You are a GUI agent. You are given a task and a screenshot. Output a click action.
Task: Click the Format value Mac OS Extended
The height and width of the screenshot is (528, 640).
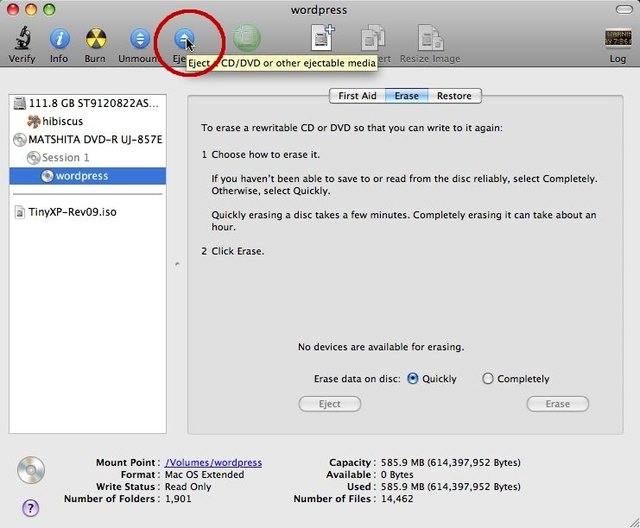click(x=204, y=475)
